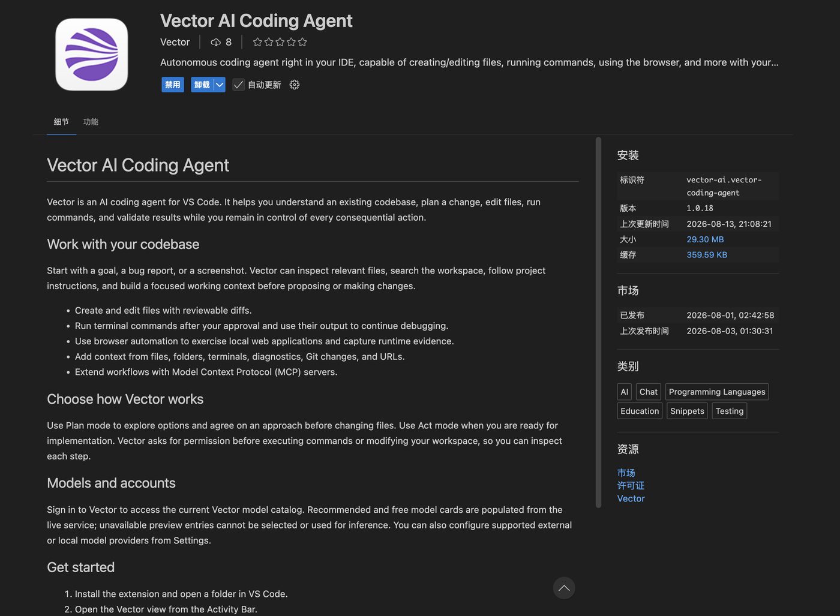Click the 'Run terminal commands' bullet
Screen dimensions: 840x616
[x=262, y=326]
